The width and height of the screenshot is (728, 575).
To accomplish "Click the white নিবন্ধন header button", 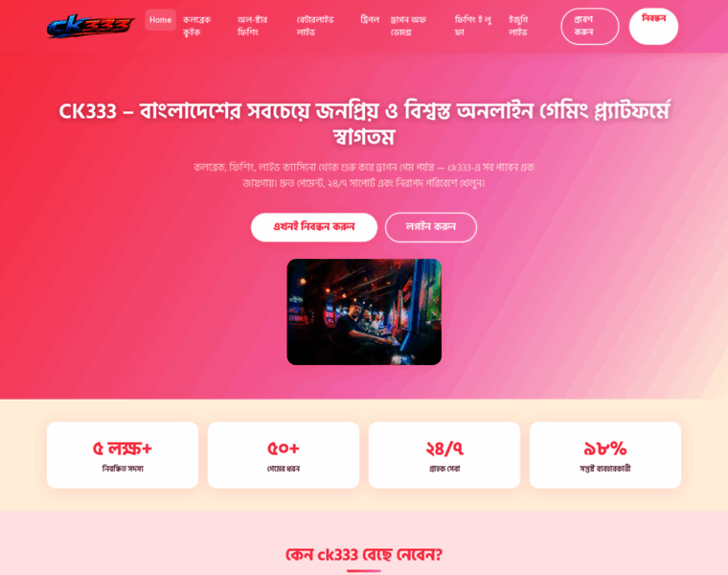I will tap(653, 27).
